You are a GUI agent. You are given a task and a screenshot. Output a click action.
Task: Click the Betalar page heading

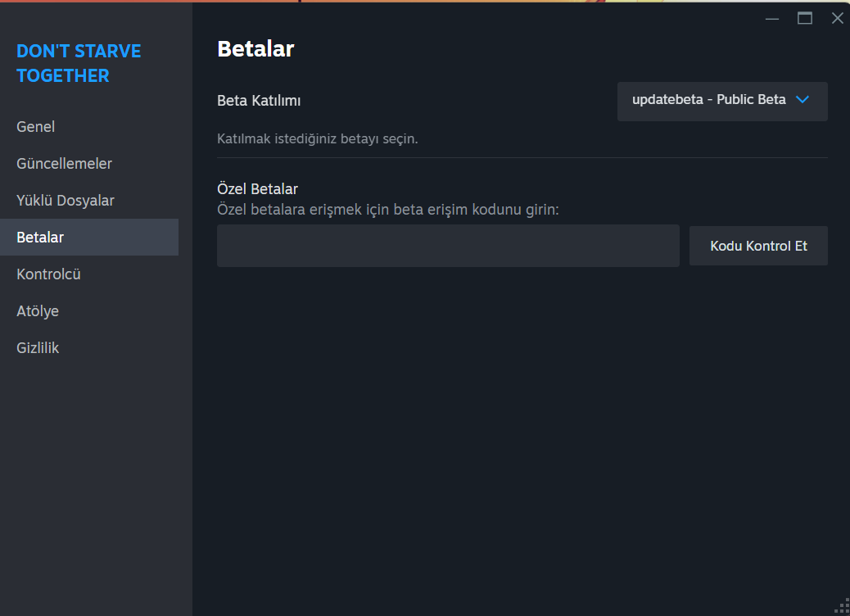point(255,49)
